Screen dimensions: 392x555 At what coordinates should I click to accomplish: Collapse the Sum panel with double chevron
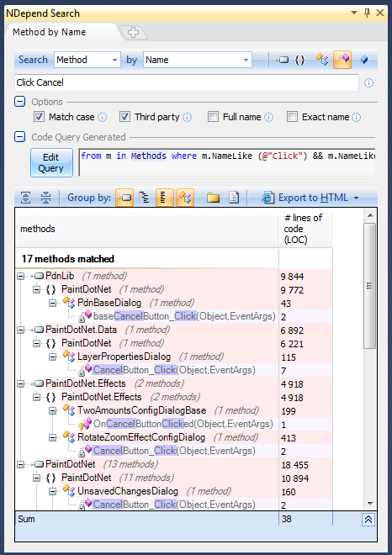tap(368, 519)
